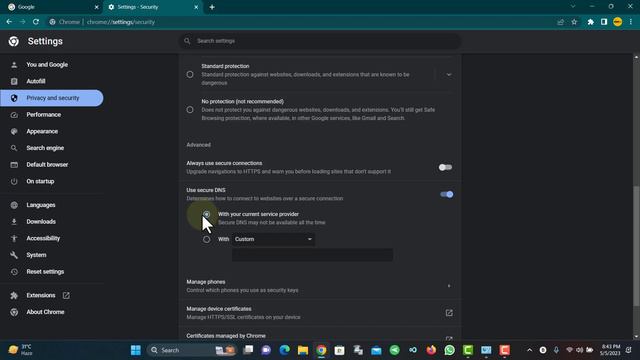Toggle Always use secure connections
The image size is (640, 360).
(445, 167)
